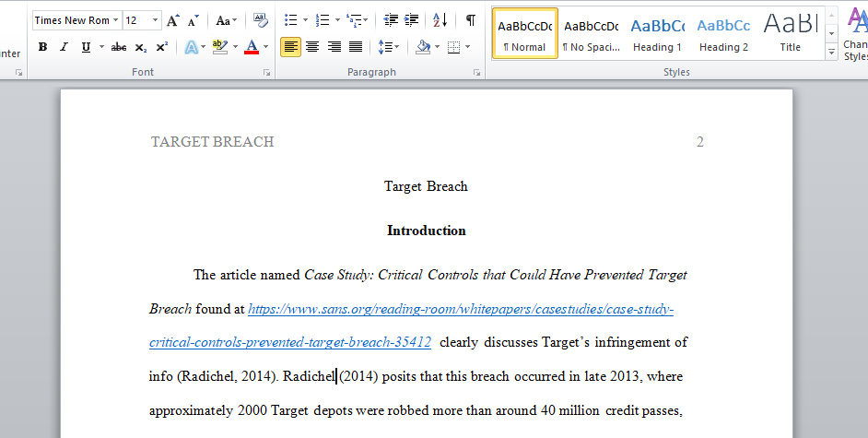
Task: Click the page number 2 in header
Action: pos(699,142)
